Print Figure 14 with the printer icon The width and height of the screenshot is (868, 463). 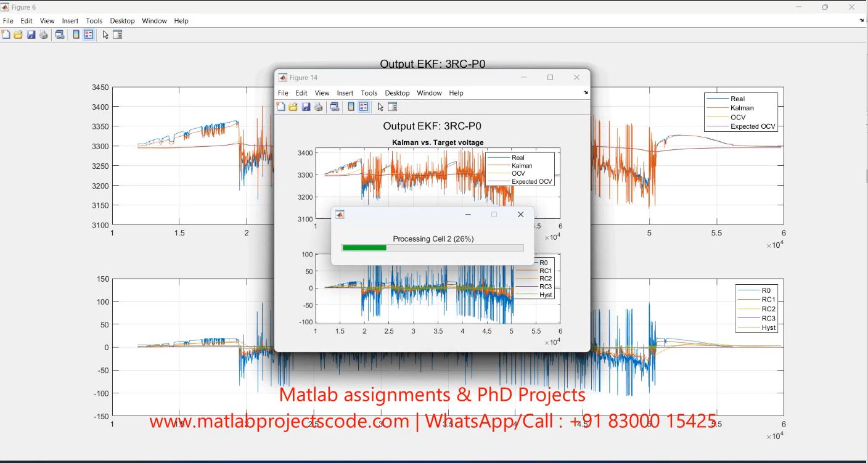point(319,107)
